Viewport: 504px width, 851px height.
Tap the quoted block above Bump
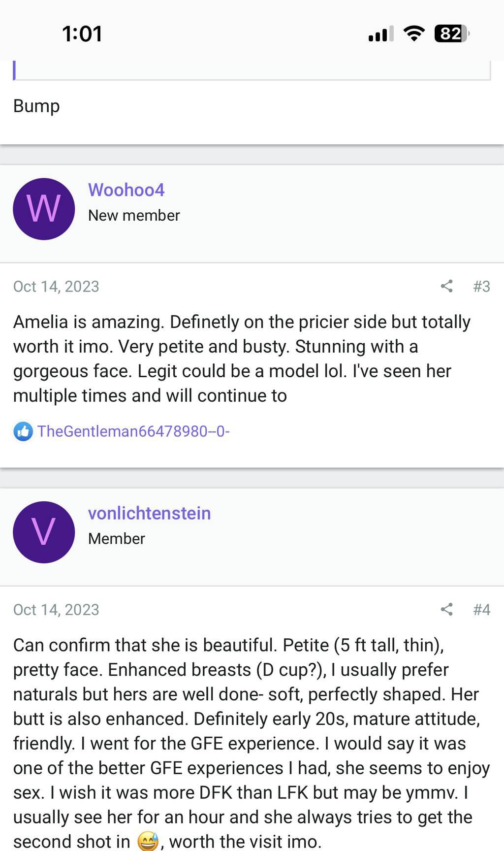point(252,70)
